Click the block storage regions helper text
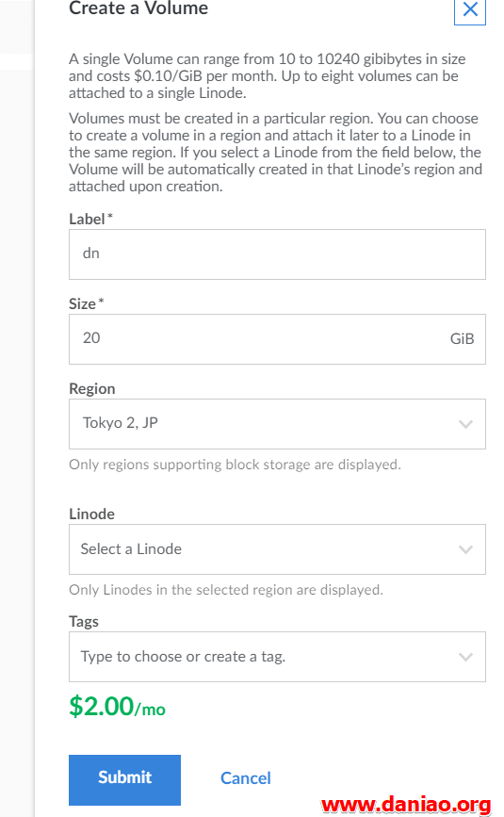504x817 pixels. 235,465
